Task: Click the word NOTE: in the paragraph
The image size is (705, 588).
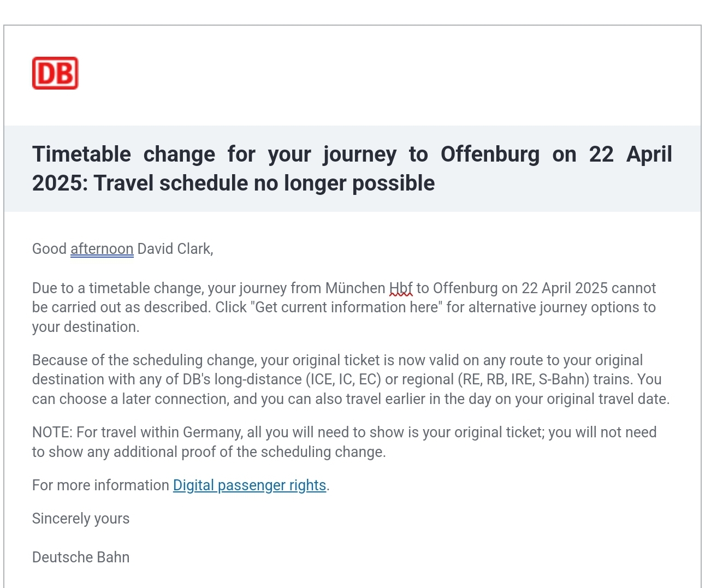Action: pyautogui.click(x=52, y=432)
